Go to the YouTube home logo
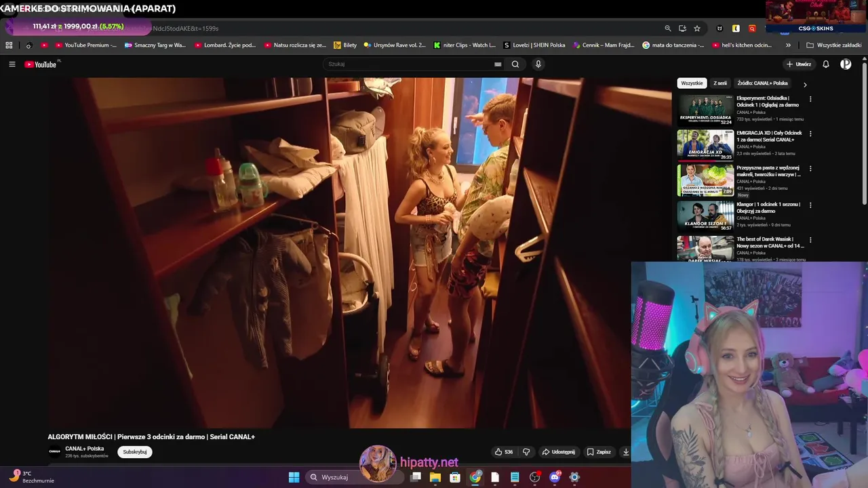The width and height of the screenshot is (868, 488). coord(41,64)
